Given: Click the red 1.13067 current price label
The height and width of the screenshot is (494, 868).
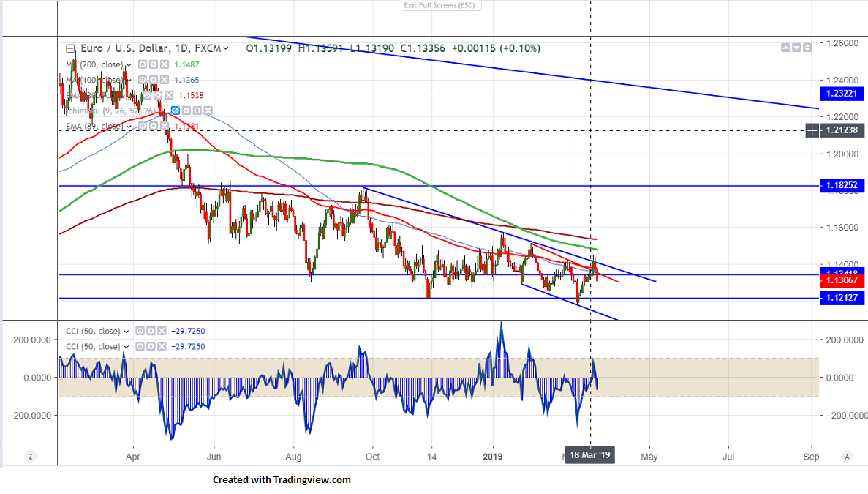Looking at the screenshot, I should [842, 280].
